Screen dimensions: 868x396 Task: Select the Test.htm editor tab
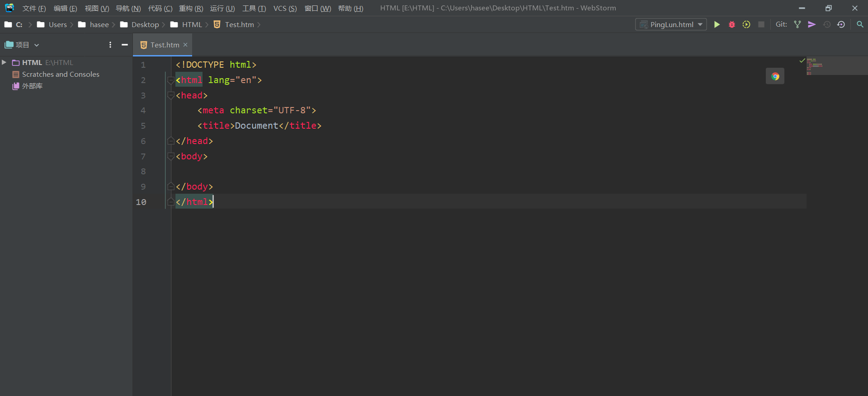[163, 45]
